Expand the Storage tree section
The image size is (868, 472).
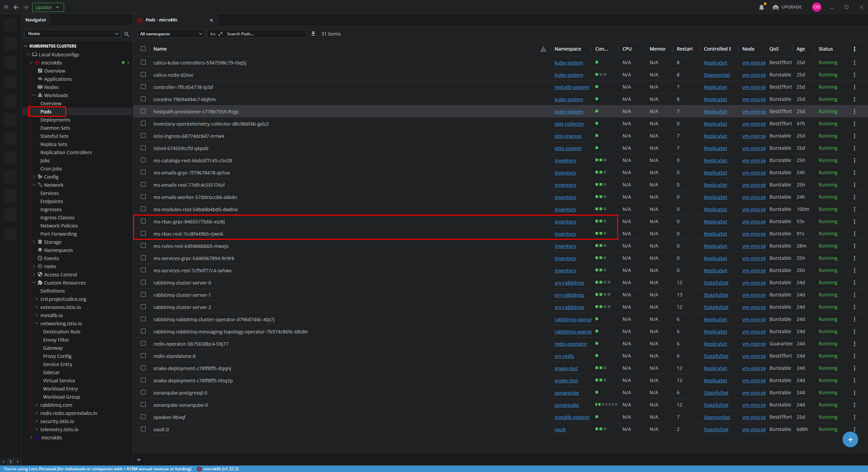pos(34,242)
